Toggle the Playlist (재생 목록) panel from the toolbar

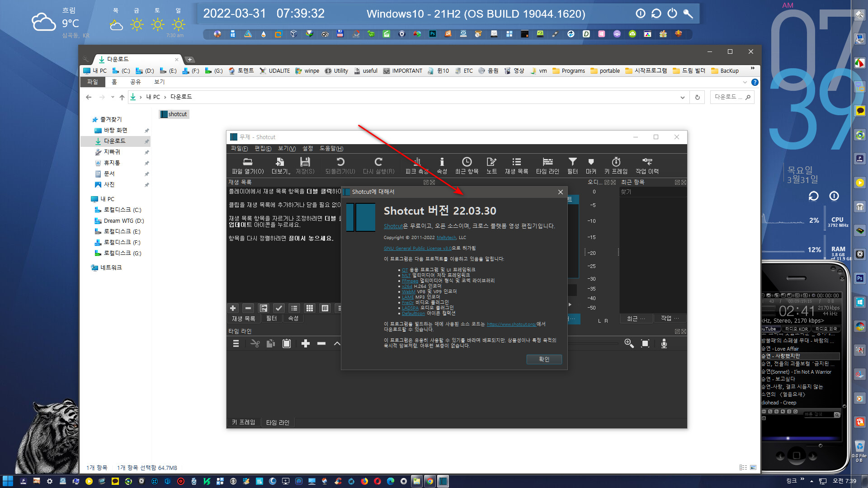click(x=516, y=165)
